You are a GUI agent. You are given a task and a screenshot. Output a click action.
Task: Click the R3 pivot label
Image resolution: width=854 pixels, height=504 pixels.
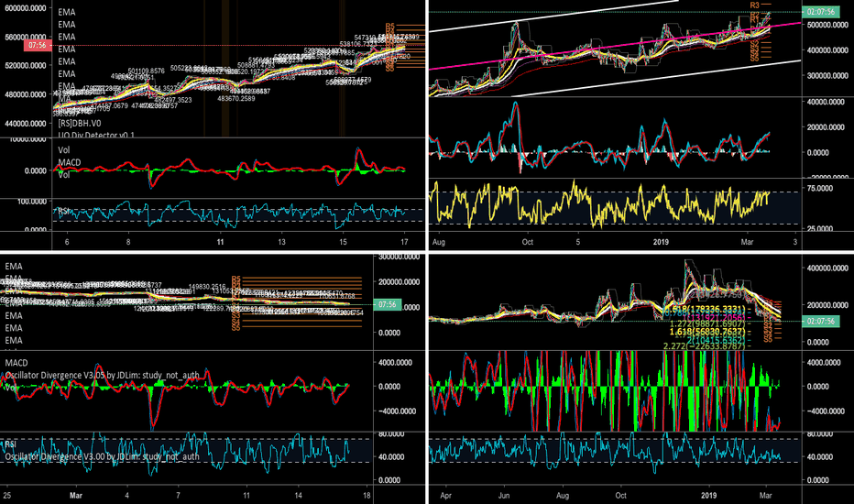point(754,5)
